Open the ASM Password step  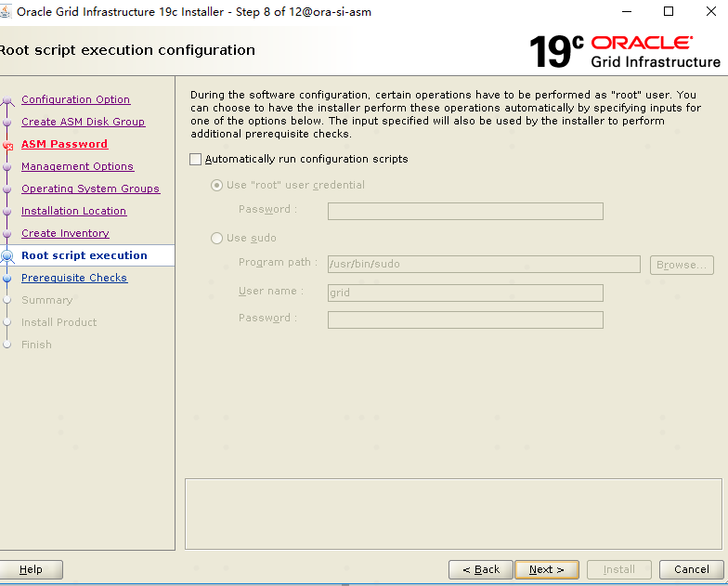point(65,144)
